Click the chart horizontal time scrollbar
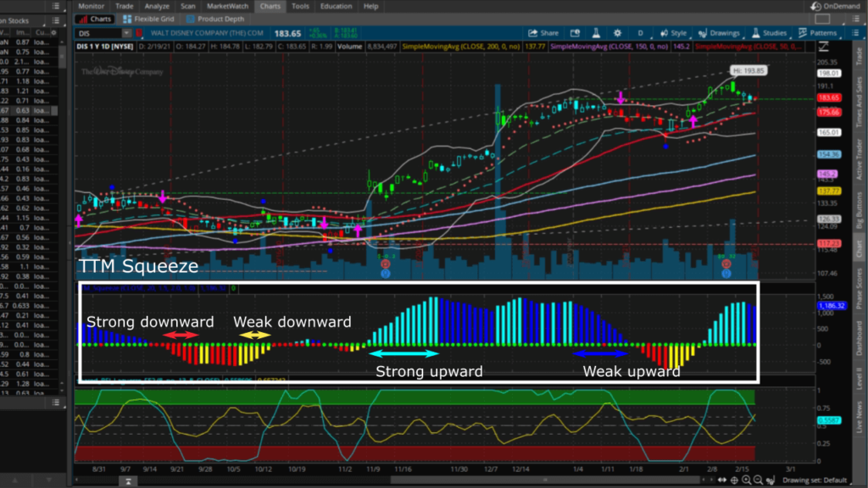This screenshot has height=488, width=868. pos(545,480)
